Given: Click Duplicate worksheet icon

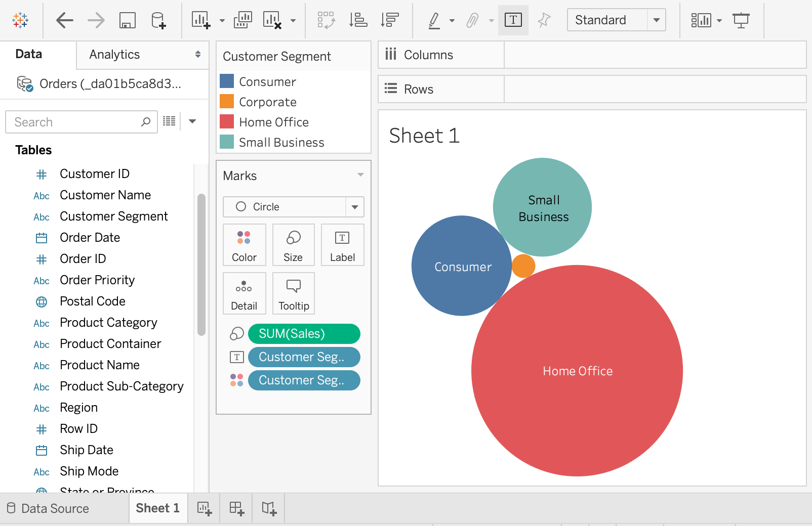Looking at the screenshot, I should [x=243, y=20].
